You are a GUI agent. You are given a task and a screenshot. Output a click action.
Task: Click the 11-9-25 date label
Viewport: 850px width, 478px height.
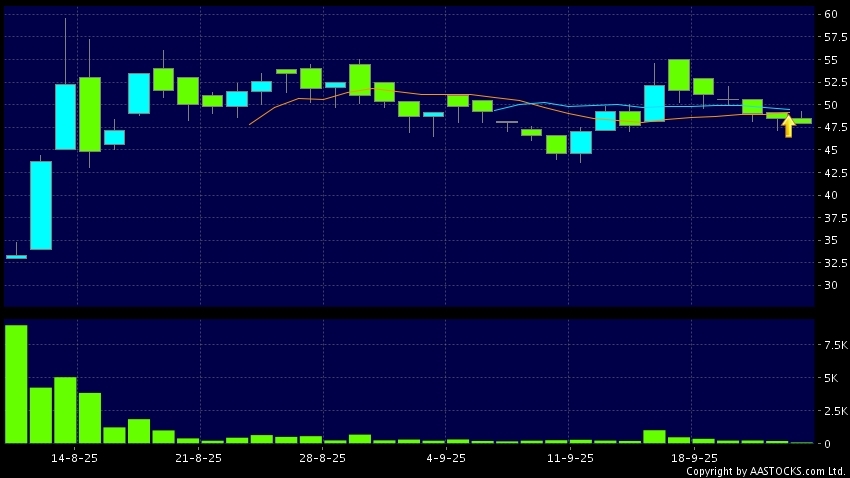570,458
